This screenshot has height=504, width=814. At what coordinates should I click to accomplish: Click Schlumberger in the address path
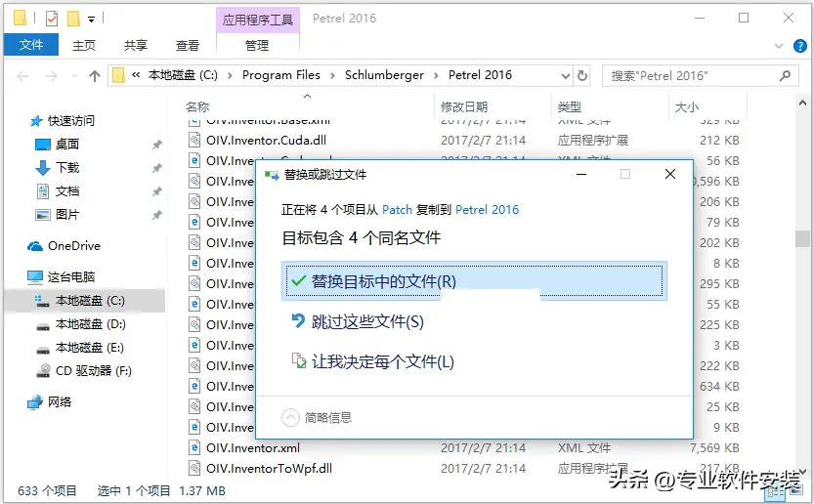coord(384,75)
